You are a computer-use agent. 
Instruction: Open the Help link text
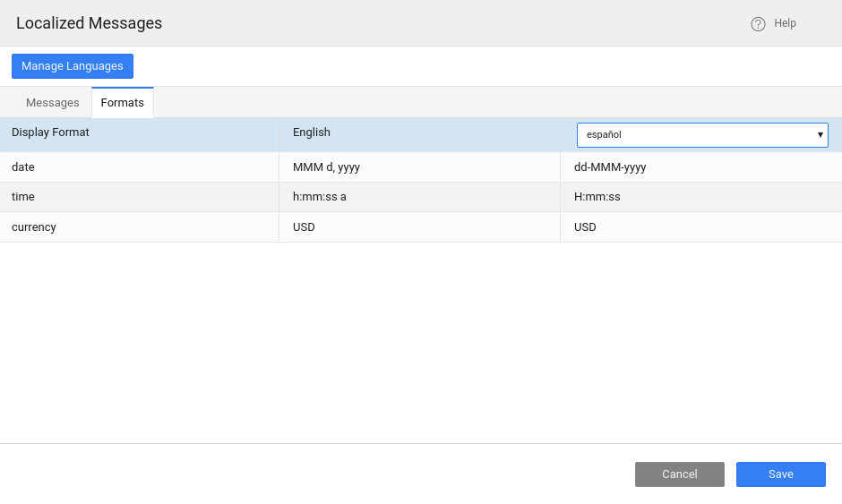click(785, 23)
